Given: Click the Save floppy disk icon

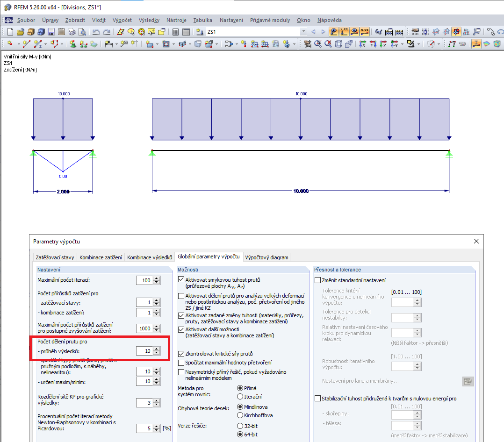Looking at the screenshot, I should pyautogui.click(x=51, y=32).
